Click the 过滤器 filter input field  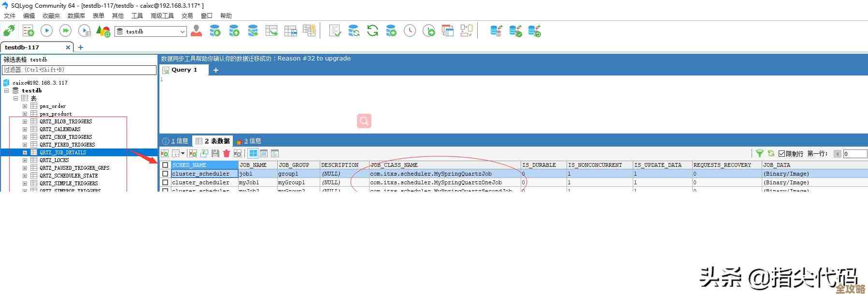point(79,70)
